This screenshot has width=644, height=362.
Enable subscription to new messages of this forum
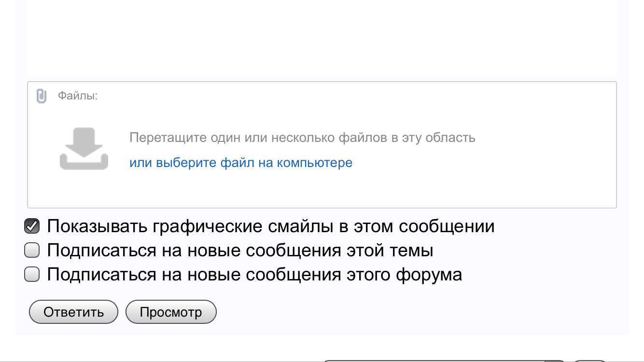(32, 275)
